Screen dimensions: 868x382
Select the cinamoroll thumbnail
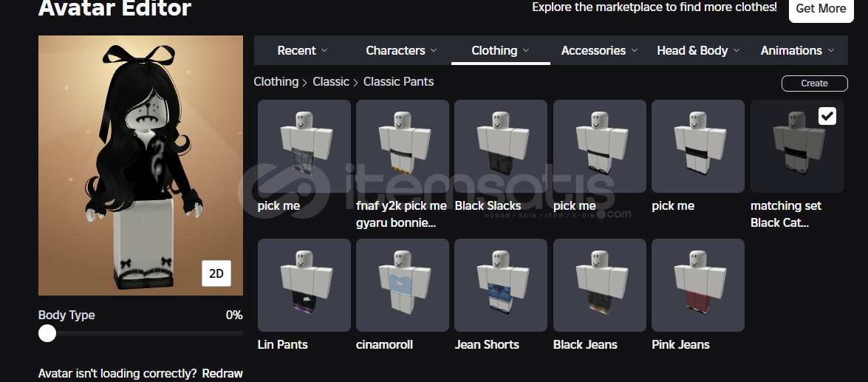(x=403, y=285)
